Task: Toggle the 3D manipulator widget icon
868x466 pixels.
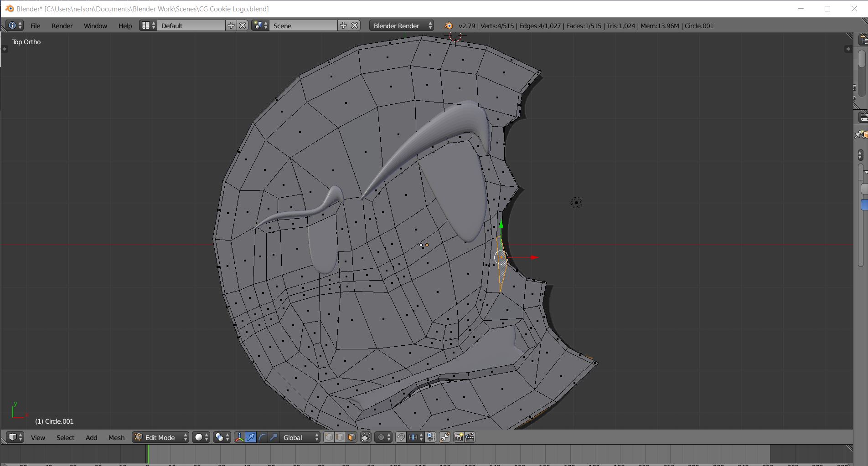Action: [239, 437]
